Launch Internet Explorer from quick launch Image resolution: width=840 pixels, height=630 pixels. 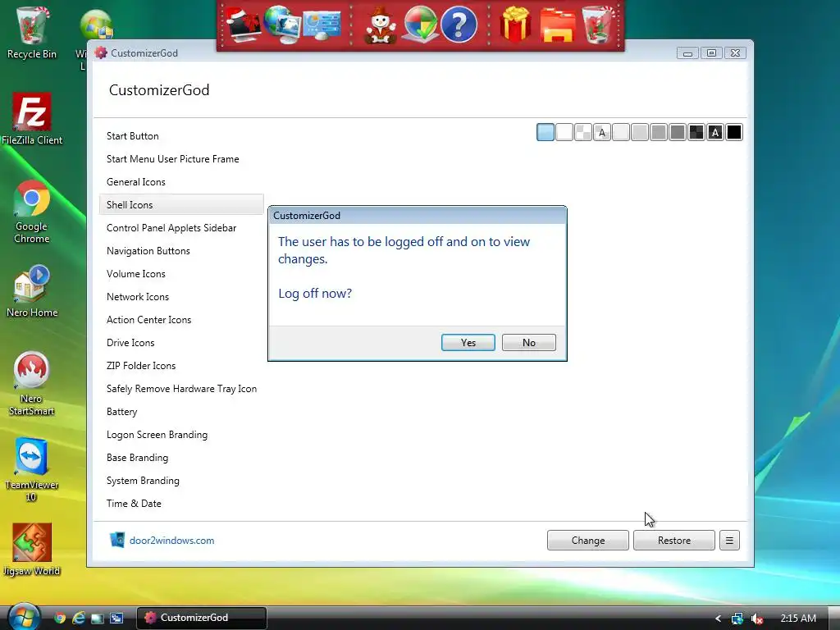[x=79, y=618]
